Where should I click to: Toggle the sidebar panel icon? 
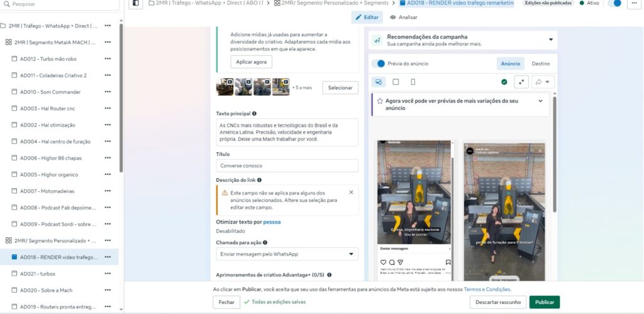[x=135, y=3]
